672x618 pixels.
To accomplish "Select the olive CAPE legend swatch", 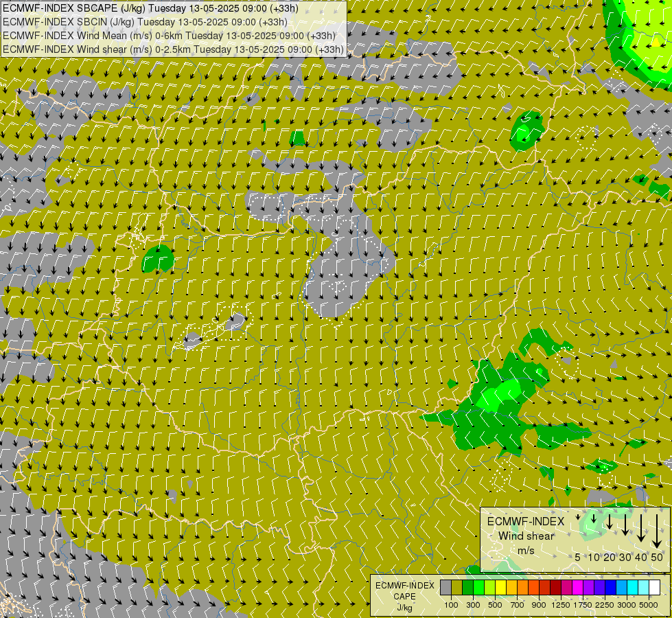I will coord(457,588).
